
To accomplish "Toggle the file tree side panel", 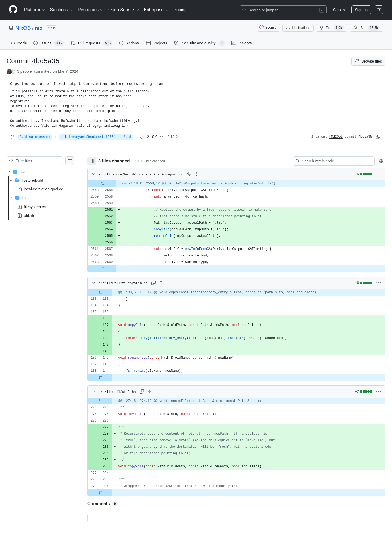I will [92, 161].
